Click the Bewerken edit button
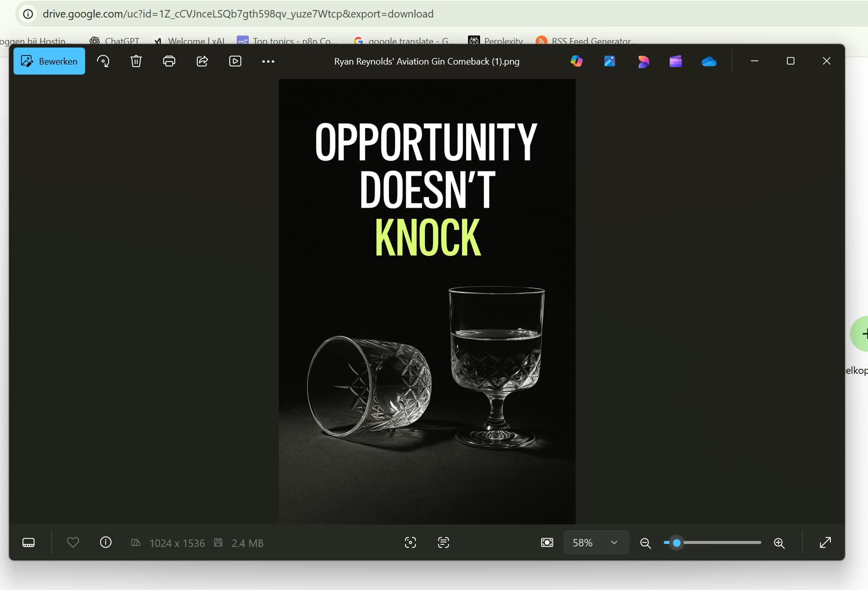The image size is (868, 590). (49, 61)
